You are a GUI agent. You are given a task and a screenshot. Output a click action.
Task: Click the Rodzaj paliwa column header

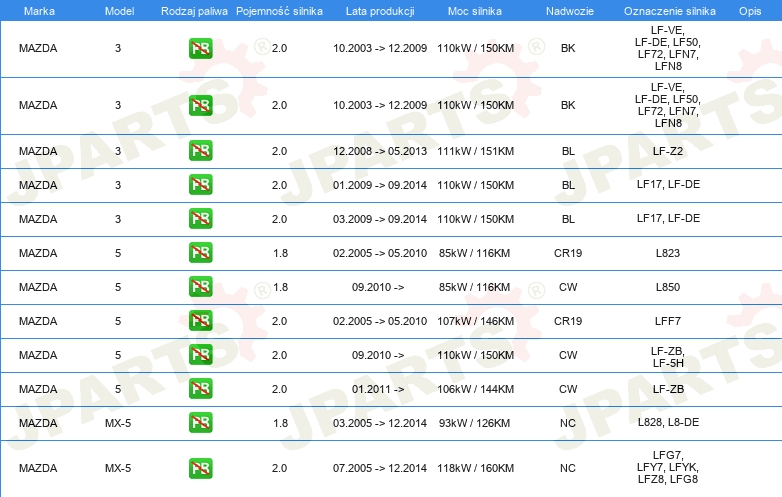tap(194, 11)
